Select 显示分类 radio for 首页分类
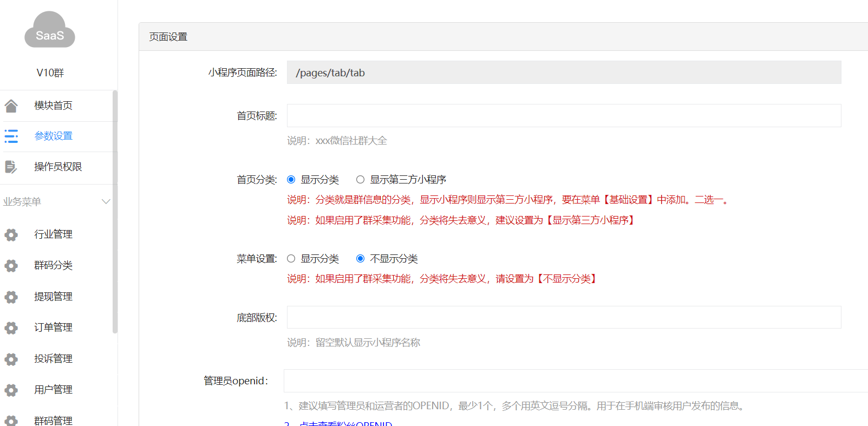The width and height of the screenshot is (868, 426). pyautogui.click(x=291, y=180)
